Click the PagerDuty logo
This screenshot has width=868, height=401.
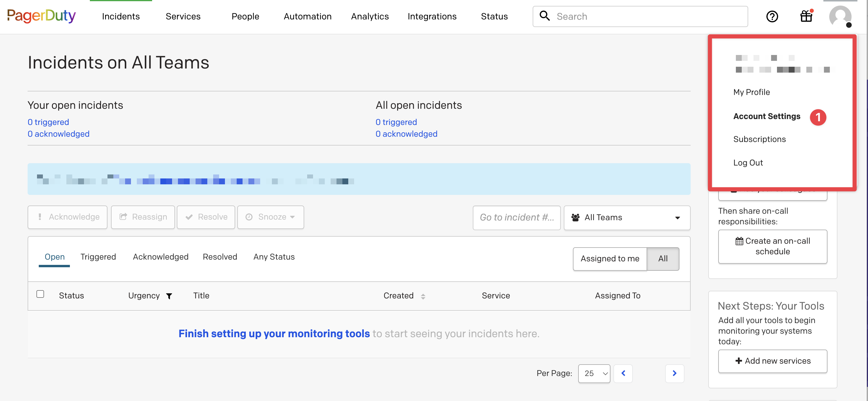[41, 16]
